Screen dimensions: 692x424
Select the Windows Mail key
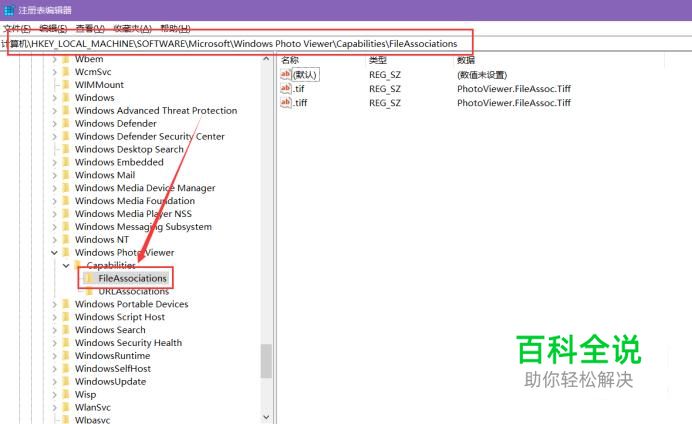pyautogui.click(x=105, y=175)
